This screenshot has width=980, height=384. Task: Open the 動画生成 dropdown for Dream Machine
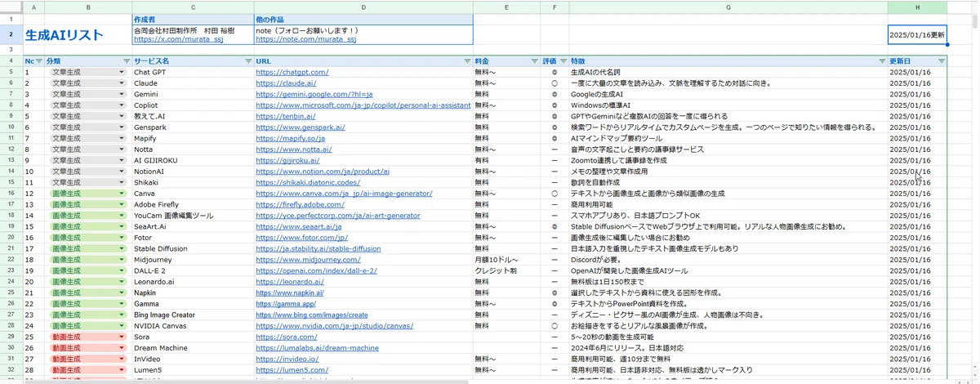pos(122,347)
